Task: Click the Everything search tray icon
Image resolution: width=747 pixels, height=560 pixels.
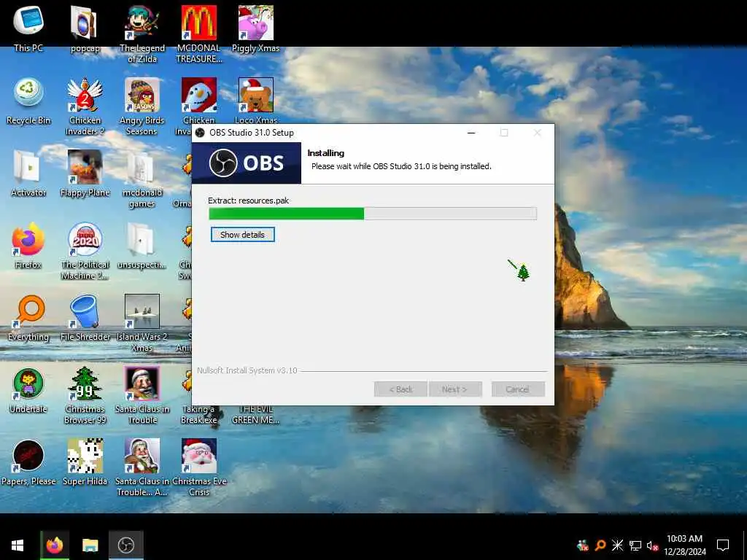Action: pos(600,545)
